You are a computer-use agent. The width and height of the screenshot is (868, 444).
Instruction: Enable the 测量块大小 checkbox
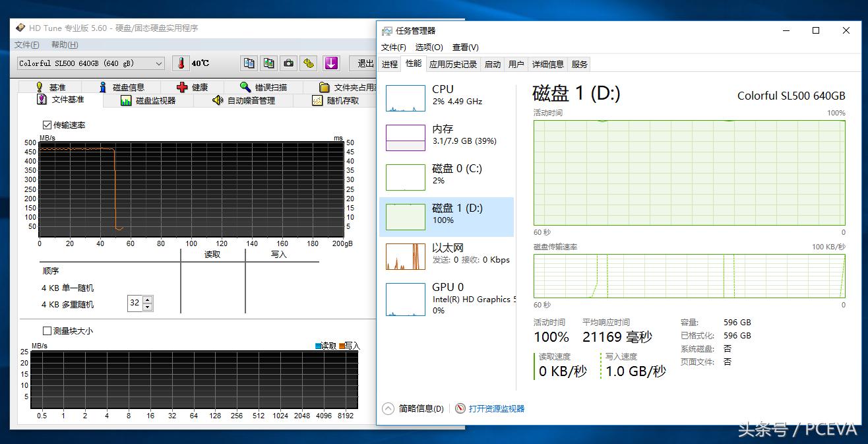coord(46,331)
